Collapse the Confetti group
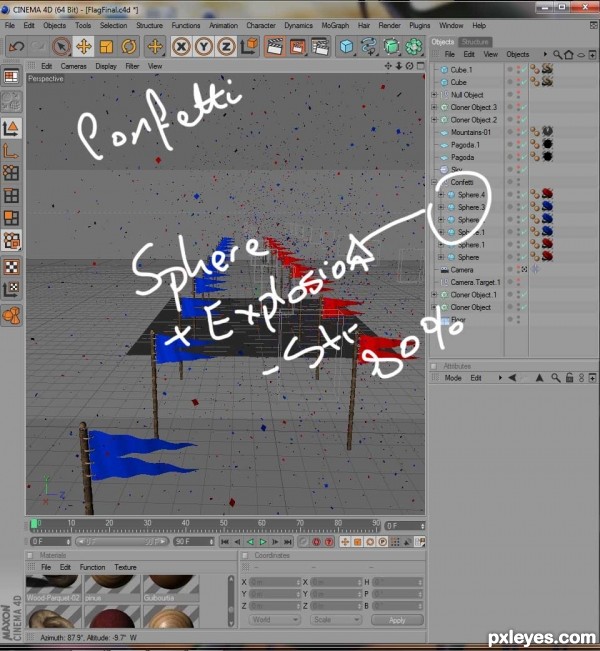 tap(434, 182)
